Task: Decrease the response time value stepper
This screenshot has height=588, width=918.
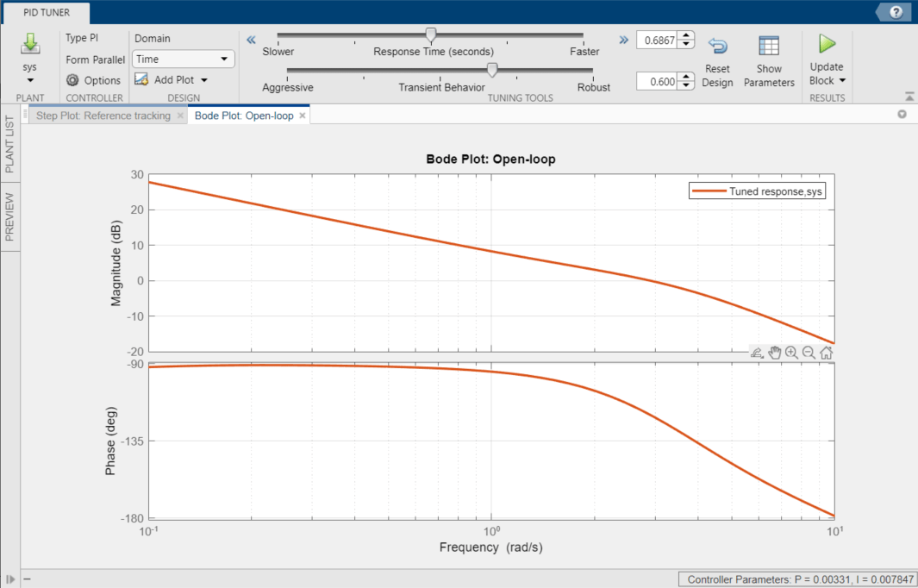Action: [686, 45]
